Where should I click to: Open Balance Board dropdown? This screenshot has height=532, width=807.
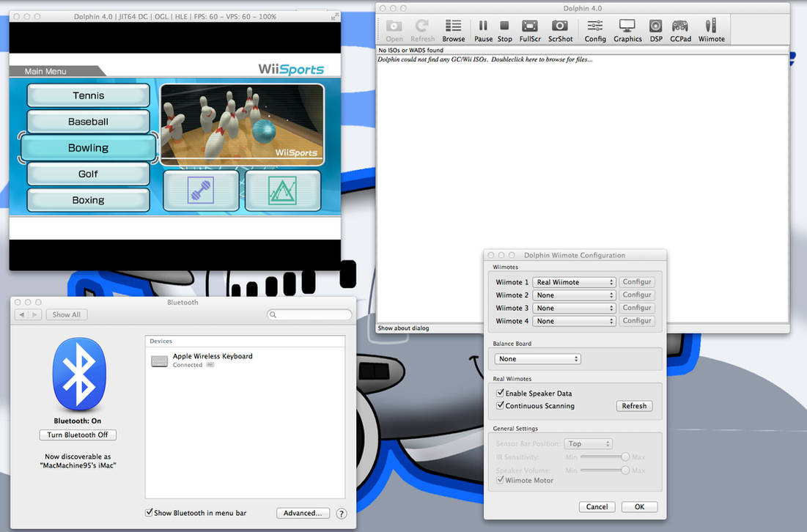537,359
